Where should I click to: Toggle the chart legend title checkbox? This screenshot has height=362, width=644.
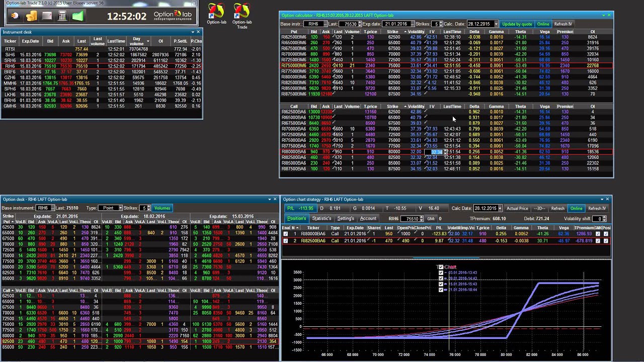(441, 267)
